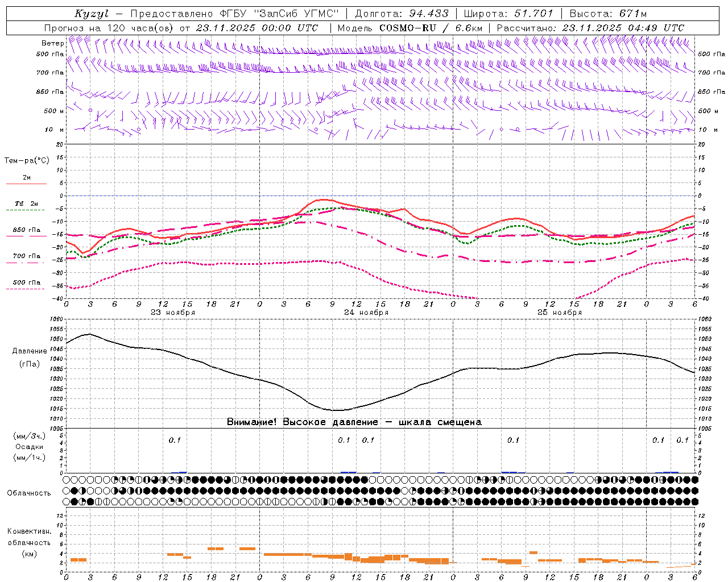
Task: Click the "Td 2м" dew point legend entry
Action: click(27, 203)
